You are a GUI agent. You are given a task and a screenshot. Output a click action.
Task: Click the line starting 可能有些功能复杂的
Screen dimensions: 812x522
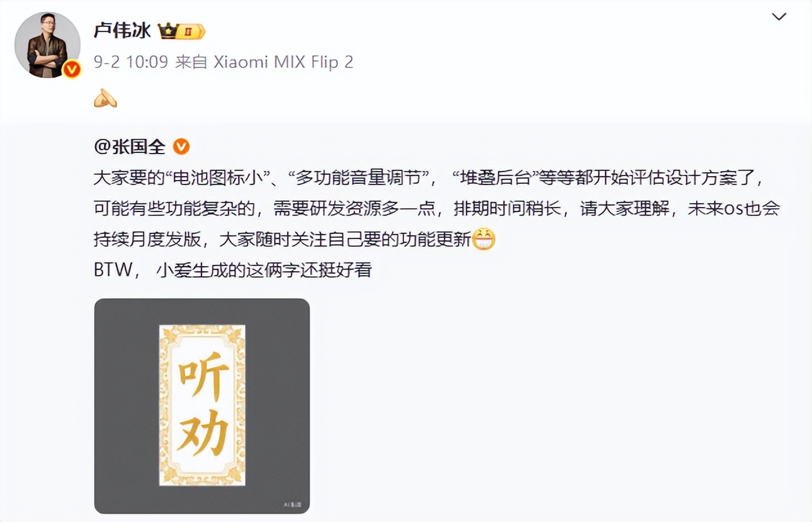click(x=437, y=209)
